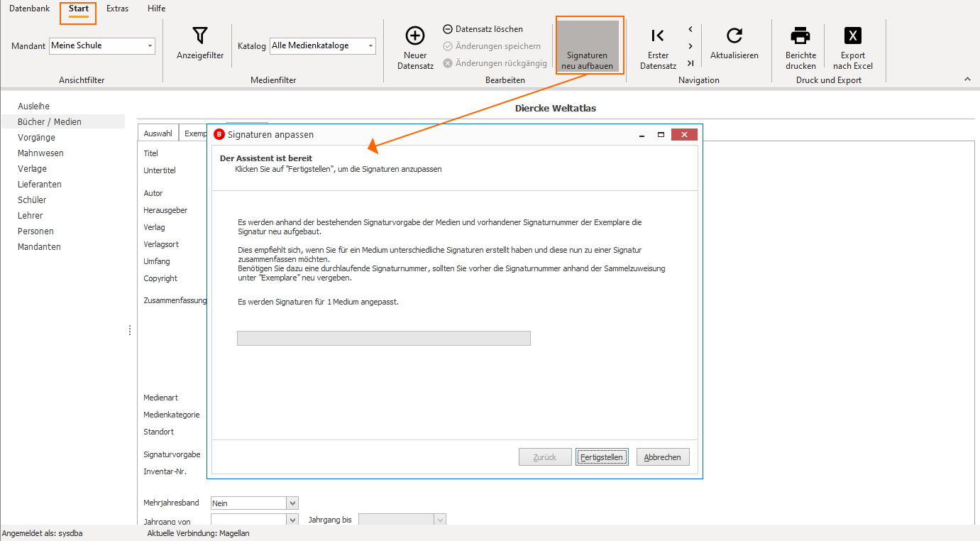980x541 pixels.
Task: Open Personen in the sidebar
Action: pyautogui.click(x=35, y=231)
